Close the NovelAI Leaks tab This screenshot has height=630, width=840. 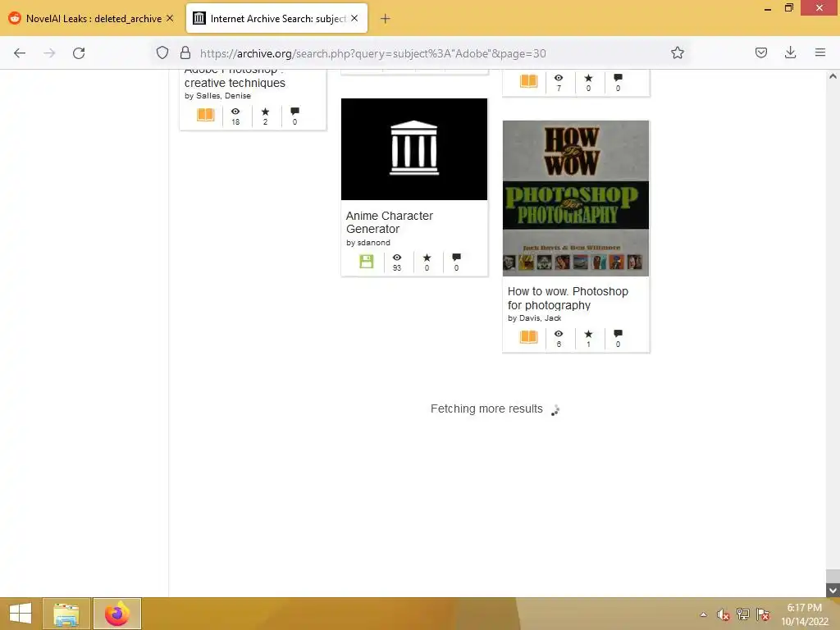(170, 18)
